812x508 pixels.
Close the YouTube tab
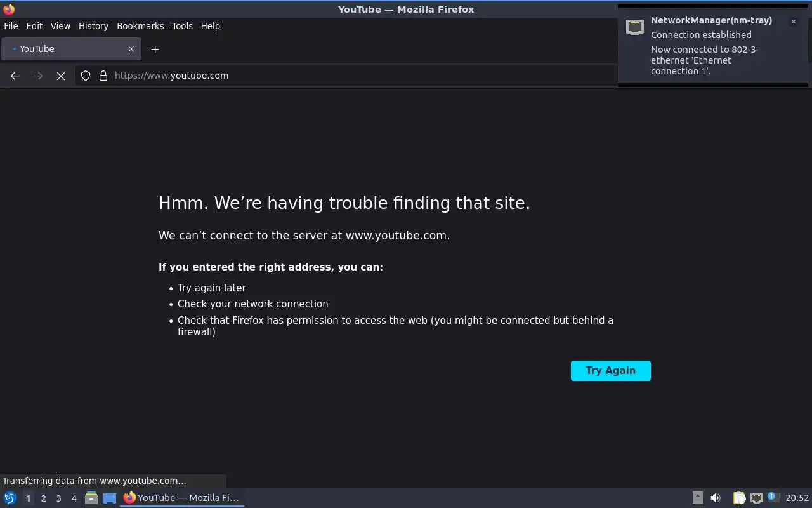tap(131, 49)
